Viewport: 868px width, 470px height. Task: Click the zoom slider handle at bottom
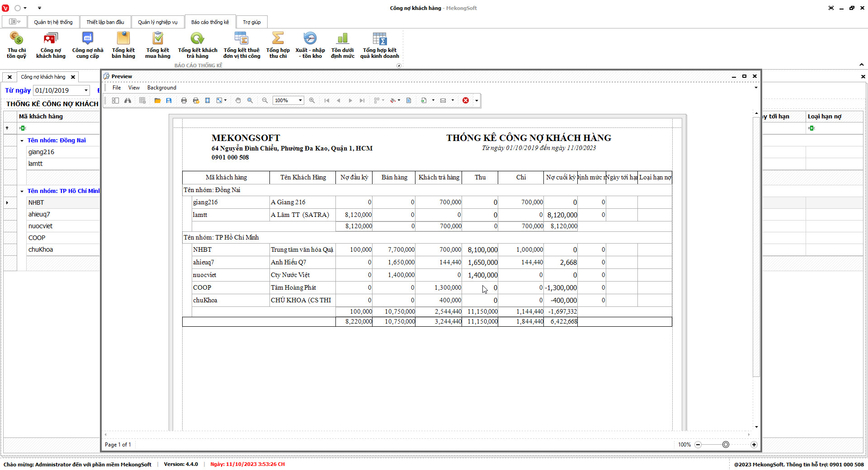coord(726,445)
